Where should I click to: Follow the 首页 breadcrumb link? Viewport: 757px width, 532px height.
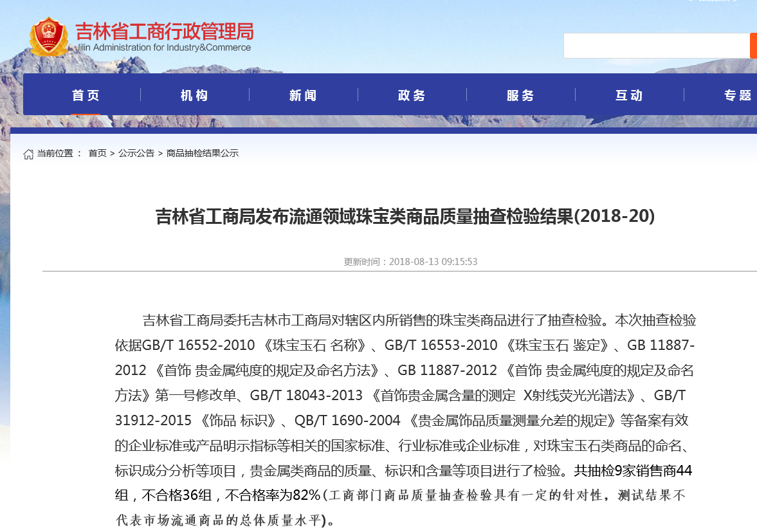[x=98, y=153]
